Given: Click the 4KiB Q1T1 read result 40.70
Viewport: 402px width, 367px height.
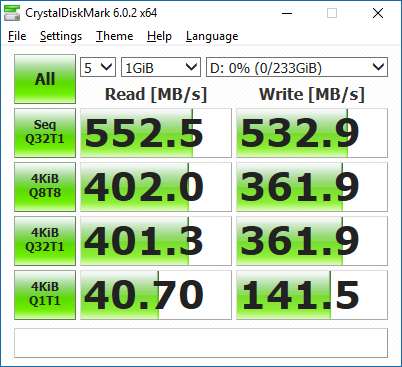Looking at the screenshot, I should pos(156,295).
